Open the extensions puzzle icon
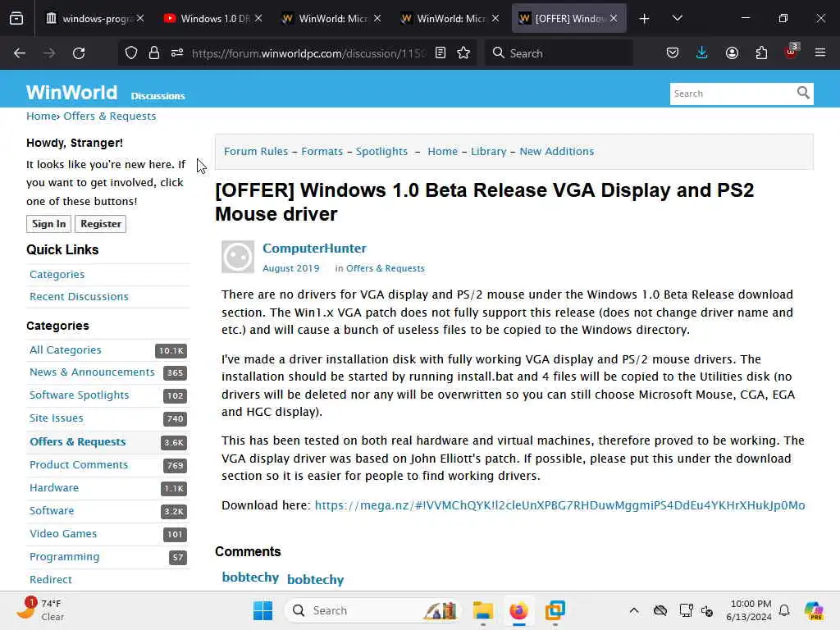The width and height of the screenshot is (840, 630). (x=761, y=53)
